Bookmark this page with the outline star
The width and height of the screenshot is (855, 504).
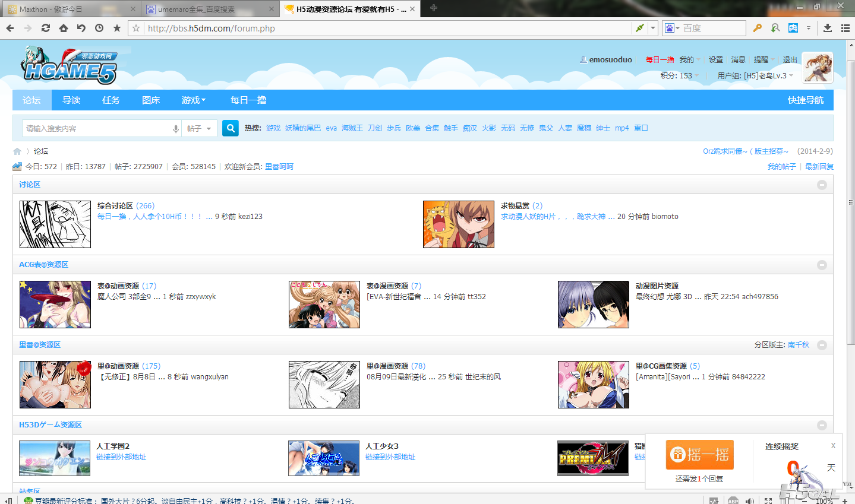click(x=136, y=28)
